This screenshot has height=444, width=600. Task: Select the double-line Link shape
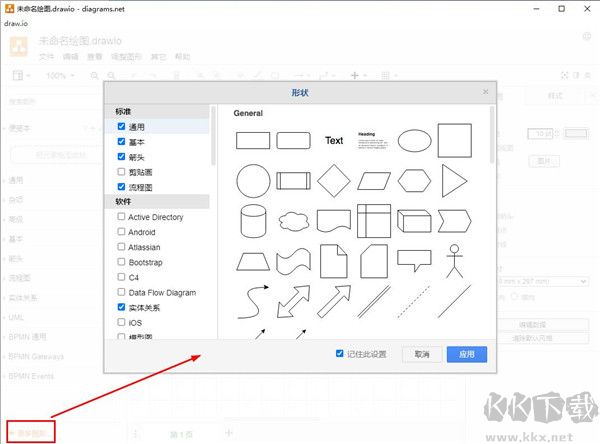374,302
